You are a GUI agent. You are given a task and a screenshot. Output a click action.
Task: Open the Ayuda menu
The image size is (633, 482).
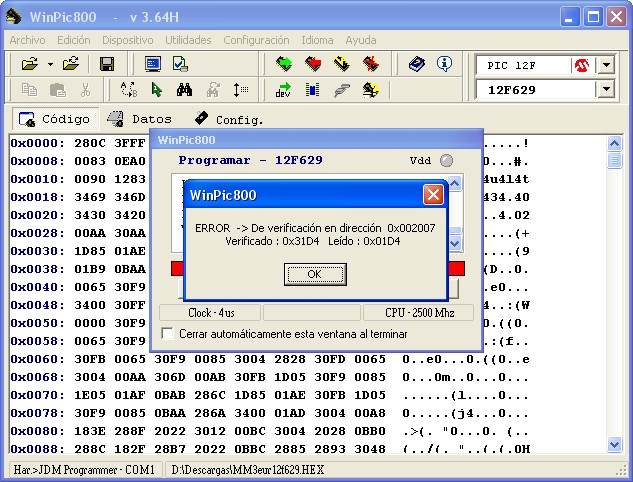(x=361, y=40)
